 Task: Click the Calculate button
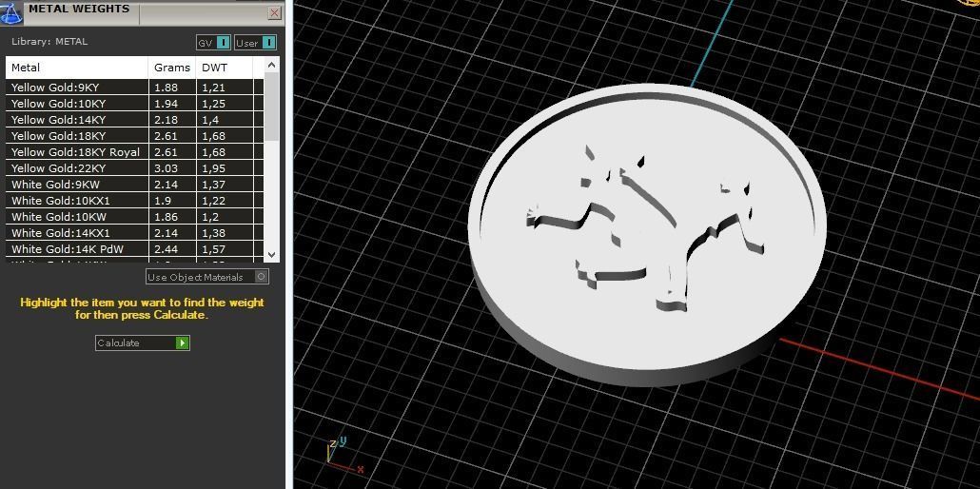143,342
